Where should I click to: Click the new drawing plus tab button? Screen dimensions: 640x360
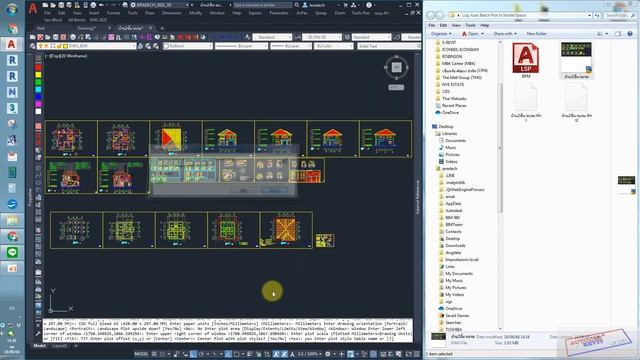pos(162,28)
